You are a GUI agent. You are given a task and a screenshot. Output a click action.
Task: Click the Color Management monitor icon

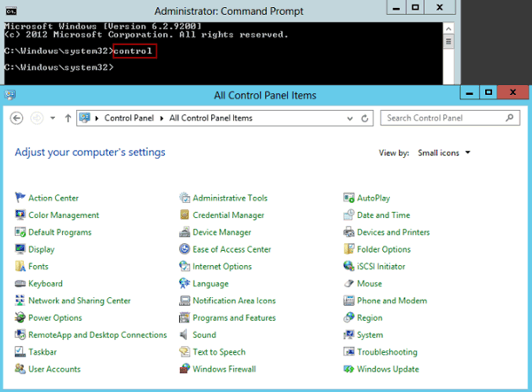[x=20, y=215]
